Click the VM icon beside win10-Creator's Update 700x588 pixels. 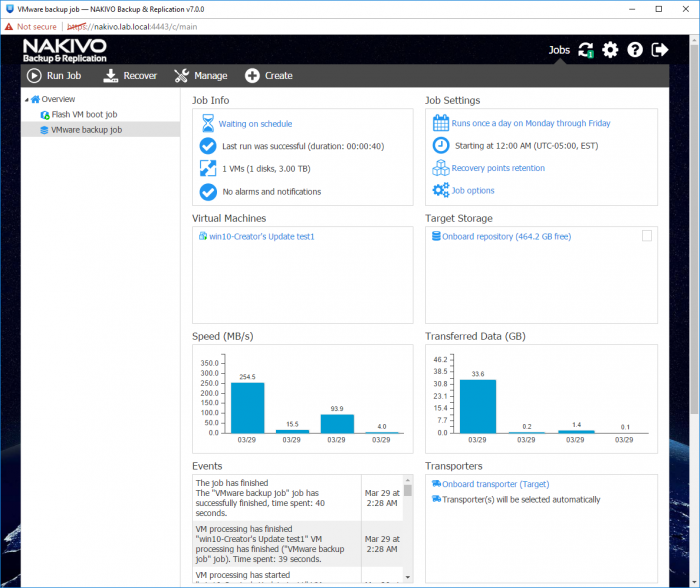[203, 236]
